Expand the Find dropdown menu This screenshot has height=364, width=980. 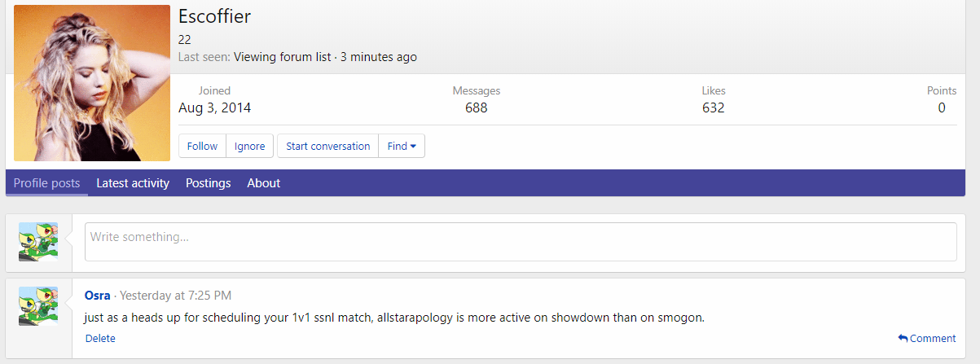tap(402, 147)
